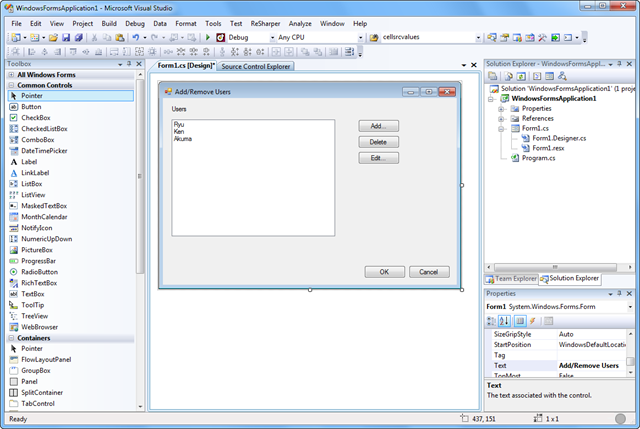
Task: Click the Save icon in the toolbar
Action: [65, 38]
